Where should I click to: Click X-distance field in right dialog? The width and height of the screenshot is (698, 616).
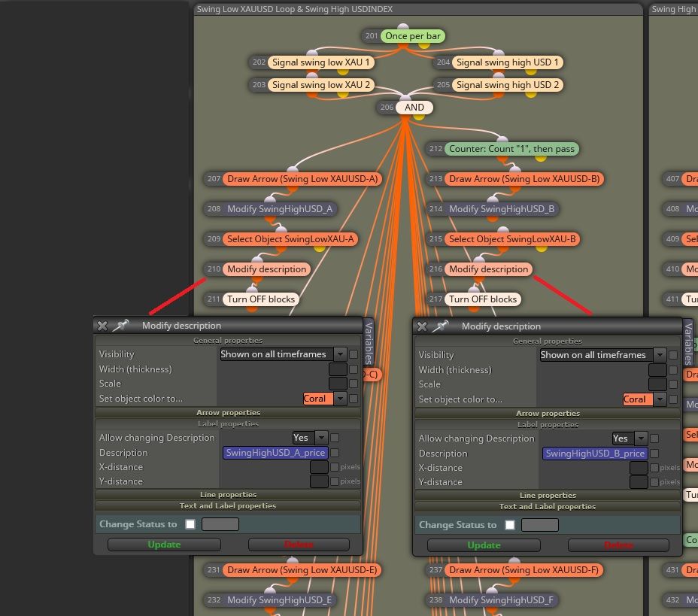639,468
